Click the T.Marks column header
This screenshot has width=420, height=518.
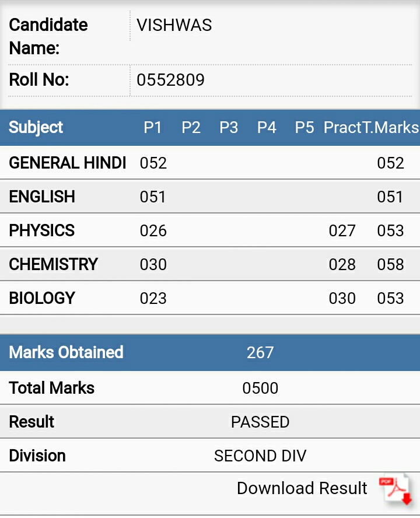391,128
